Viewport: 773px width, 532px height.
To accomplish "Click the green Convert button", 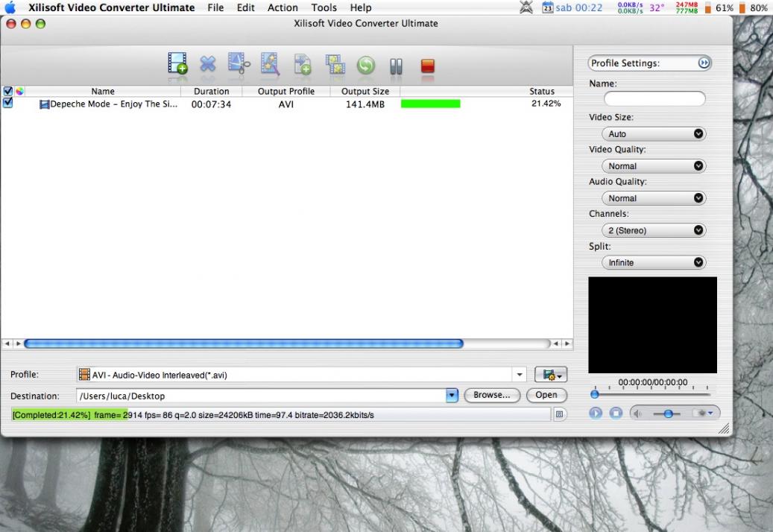I will pos(366,65).
